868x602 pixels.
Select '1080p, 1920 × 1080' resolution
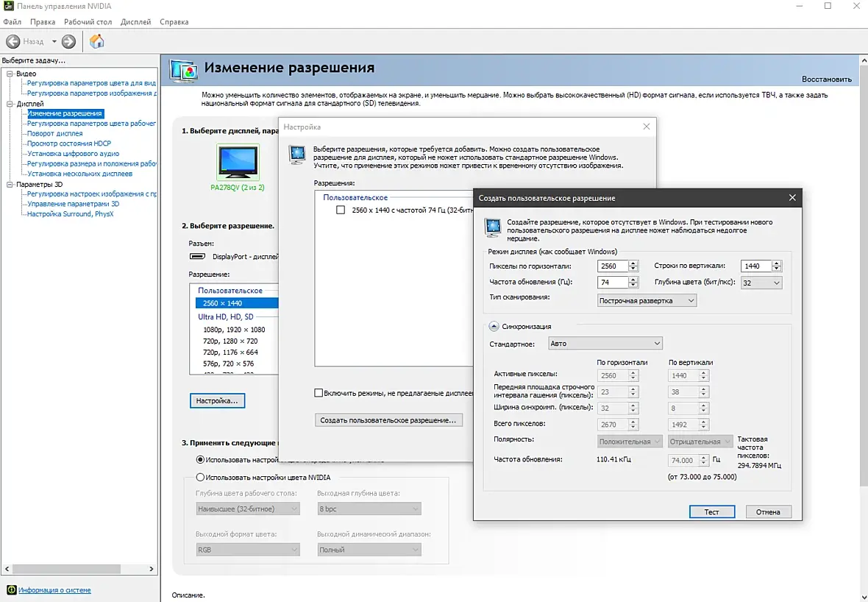tap(234, 330)
